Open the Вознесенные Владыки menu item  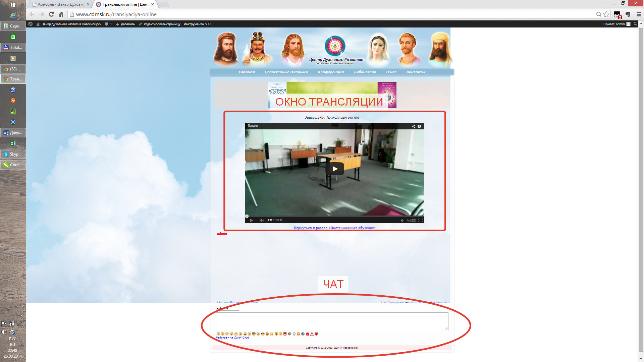click(x=286, y=72)
